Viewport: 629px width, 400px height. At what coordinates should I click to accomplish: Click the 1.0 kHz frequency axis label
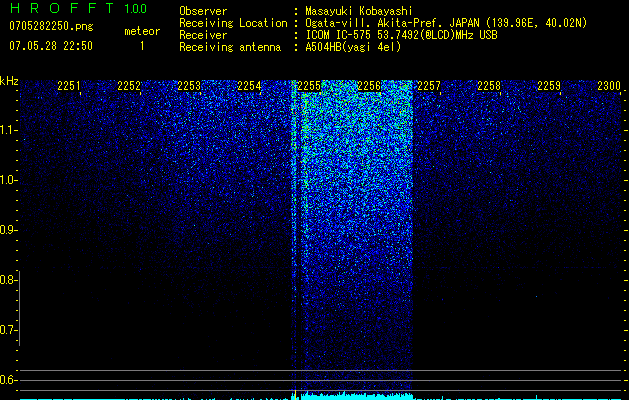[8, 180]
